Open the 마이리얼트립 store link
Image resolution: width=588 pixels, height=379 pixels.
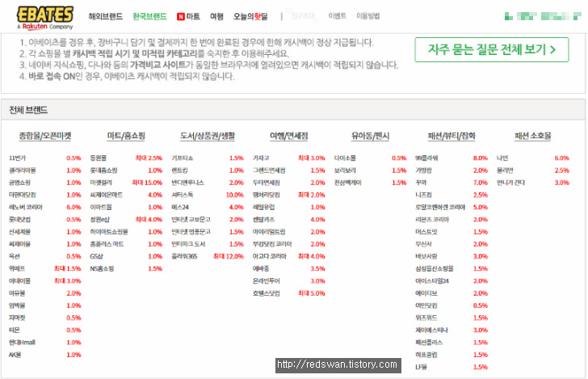coord(269,232)
